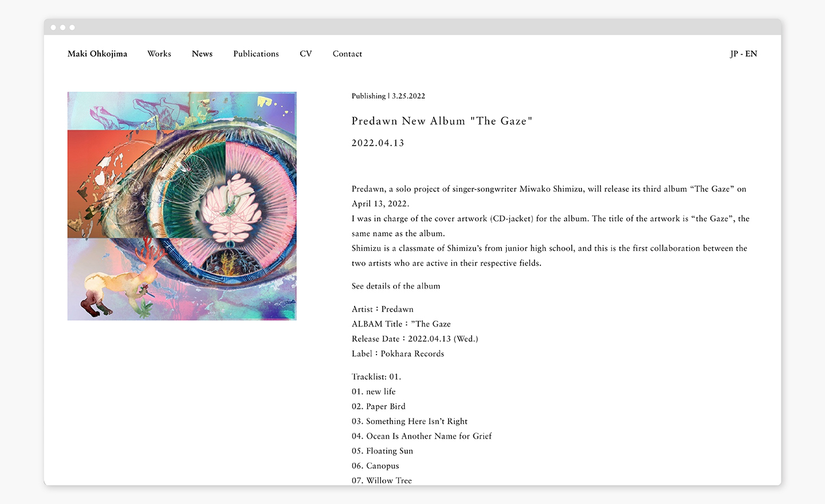This screenshot has height=504, width=825.
Task: Click the headline 'Predawn New Album "The Gaze"'
Action: pos(442,121)
